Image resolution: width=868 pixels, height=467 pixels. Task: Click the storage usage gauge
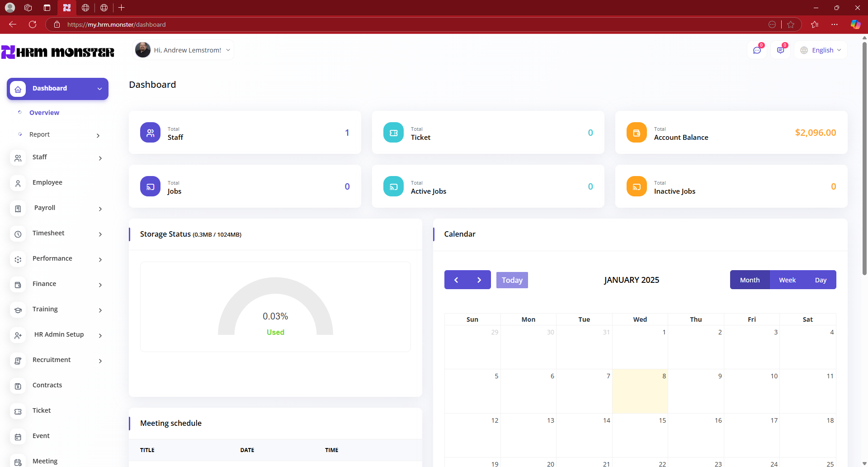pyautogui.click(x=275, y=306)
